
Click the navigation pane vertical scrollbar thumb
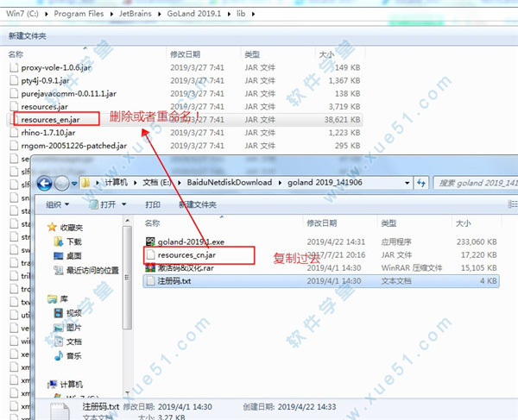pyautogui.click(x=128, y=277)
